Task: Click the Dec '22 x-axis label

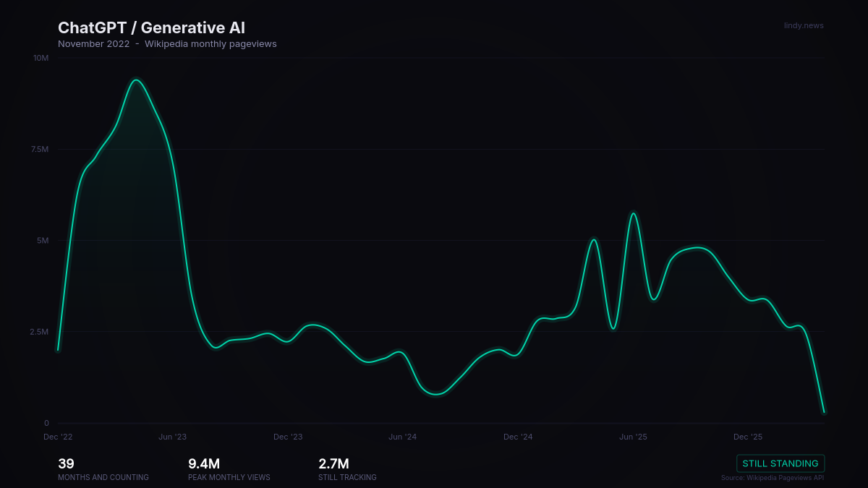Action: click(x=58, y=437)
